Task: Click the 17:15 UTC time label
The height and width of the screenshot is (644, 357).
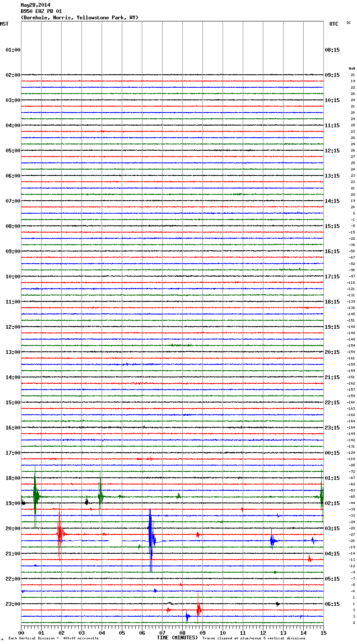Action: [332, 277]
